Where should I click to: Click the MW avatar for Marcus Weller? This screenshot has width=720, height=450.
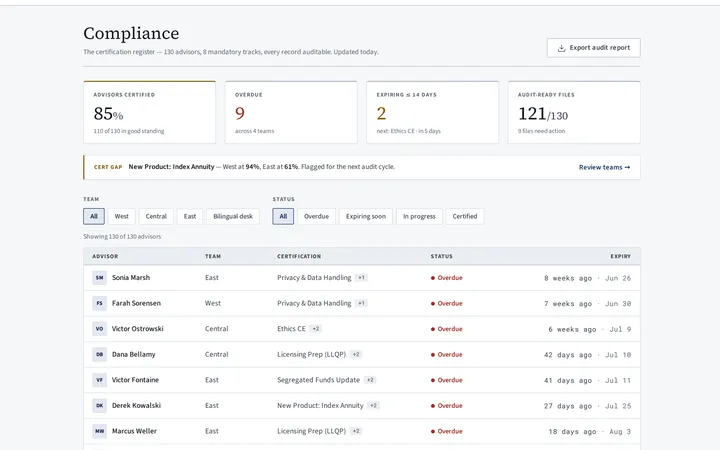click(100, 431)
